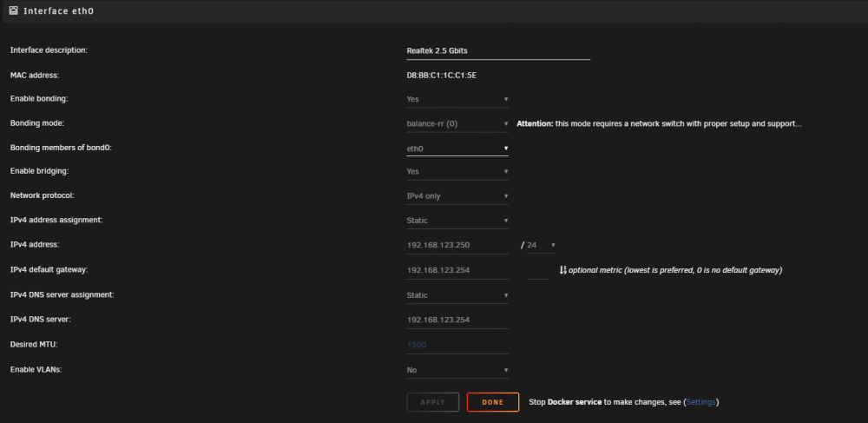Click the IPv4 address assignment label

(56, 220)
